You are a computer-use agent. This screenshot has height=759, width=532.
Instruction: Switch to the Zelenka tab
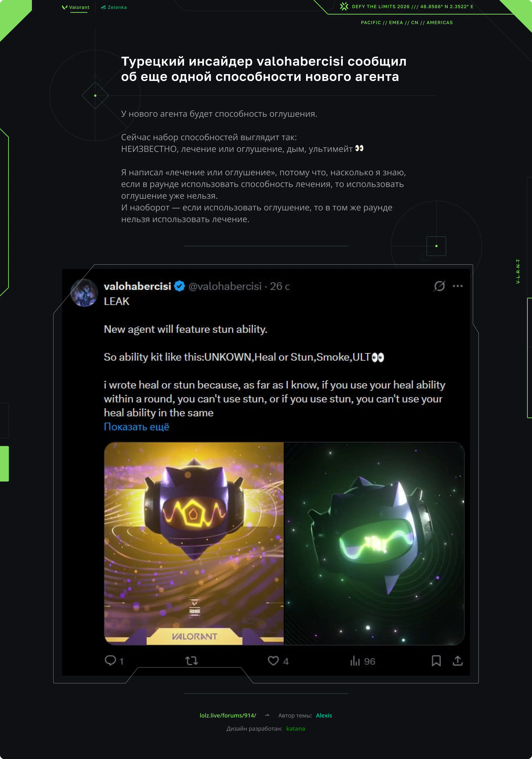[x=114, y=7]
